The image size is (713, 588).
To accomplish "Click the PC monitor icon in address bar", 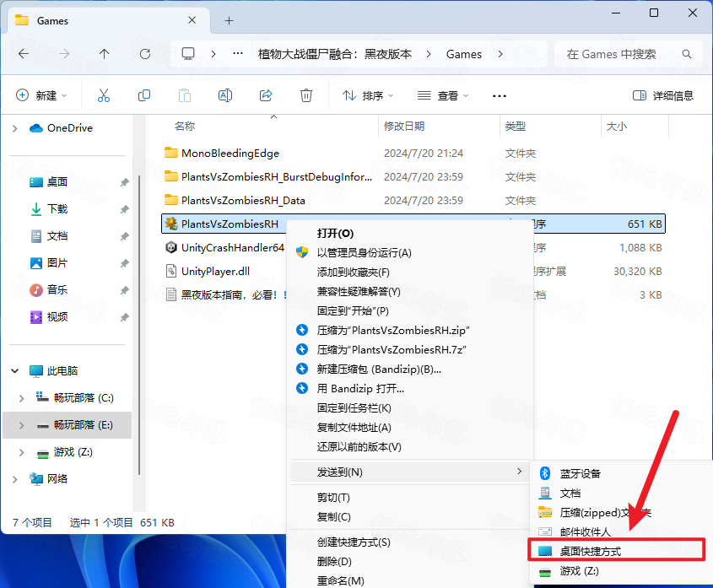I will point(188,54).
